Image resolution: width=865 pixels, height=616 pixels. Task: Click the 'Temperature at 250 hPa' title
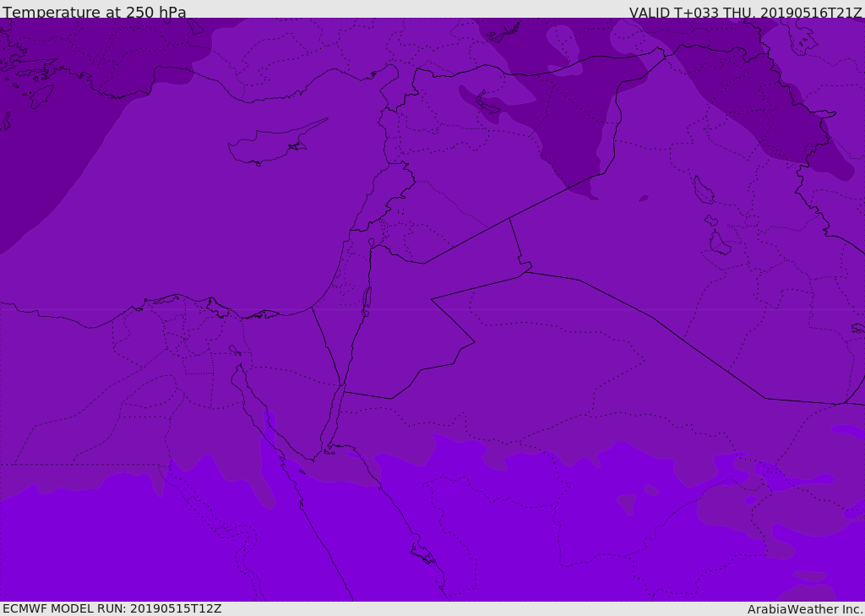pos(95,12)
